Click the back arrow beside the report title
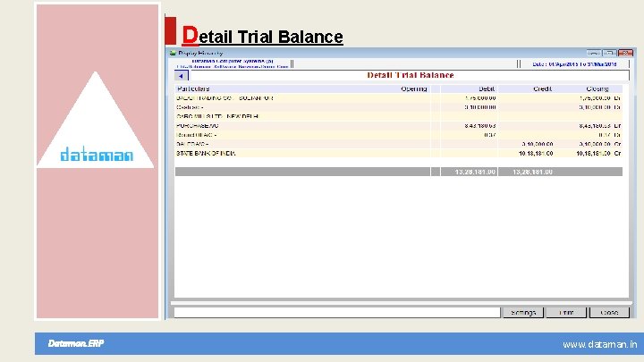644x362 pixels. pyautogui.click(x=181, y=75)
